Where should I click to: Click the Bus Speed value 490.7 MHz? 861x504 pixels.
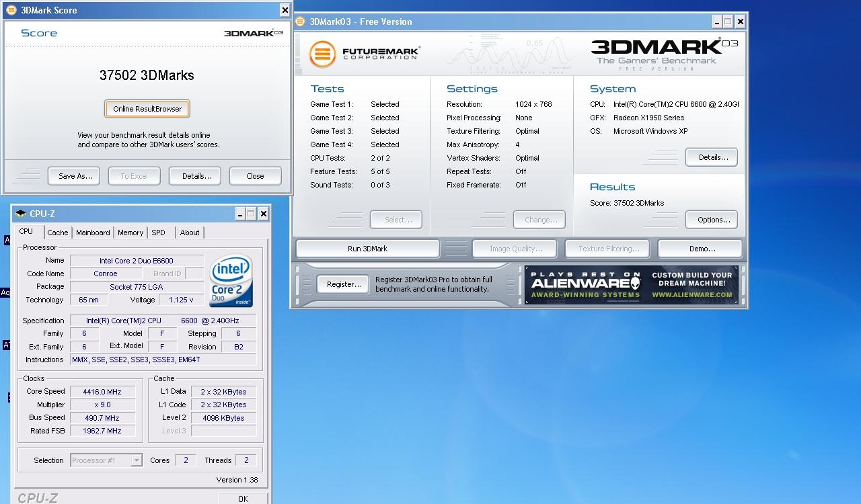(102, 417)
